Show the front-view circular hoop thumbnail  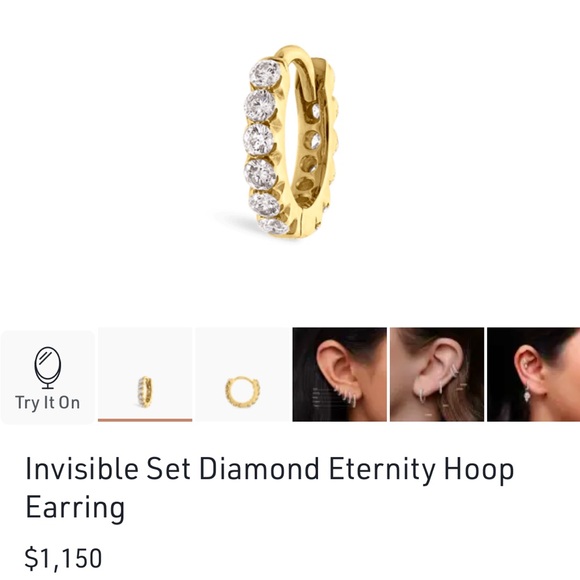click(x=243, y=374)
